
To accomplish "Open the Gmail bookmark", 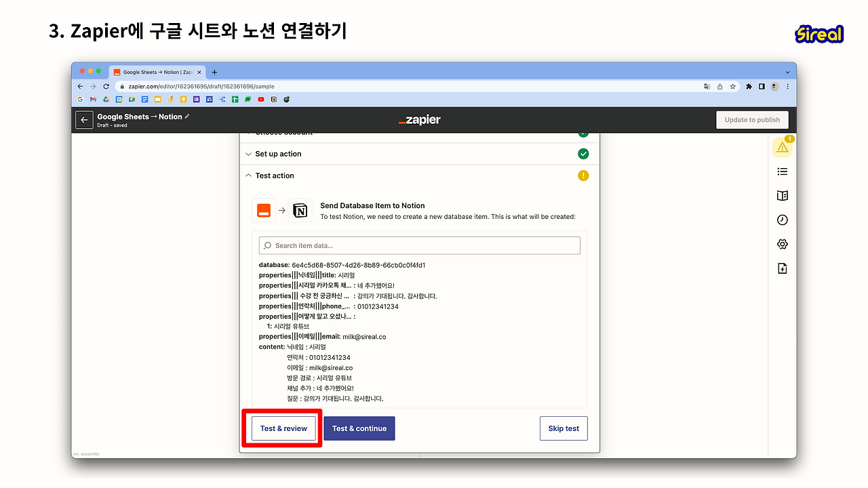I will point(93,99).
